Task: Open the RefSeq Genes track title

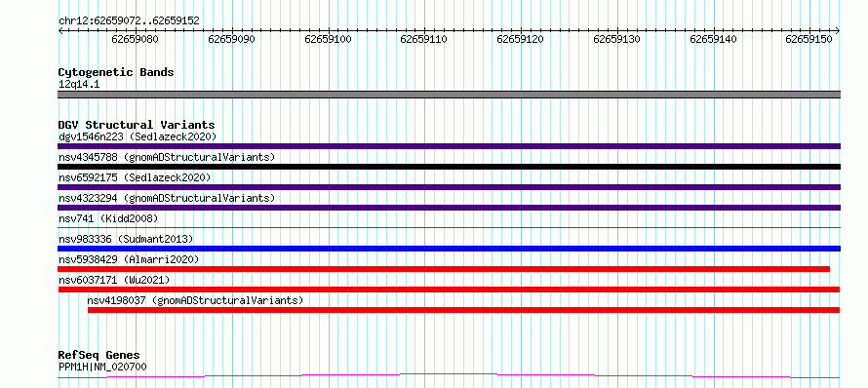Action: tap(99, 356)
